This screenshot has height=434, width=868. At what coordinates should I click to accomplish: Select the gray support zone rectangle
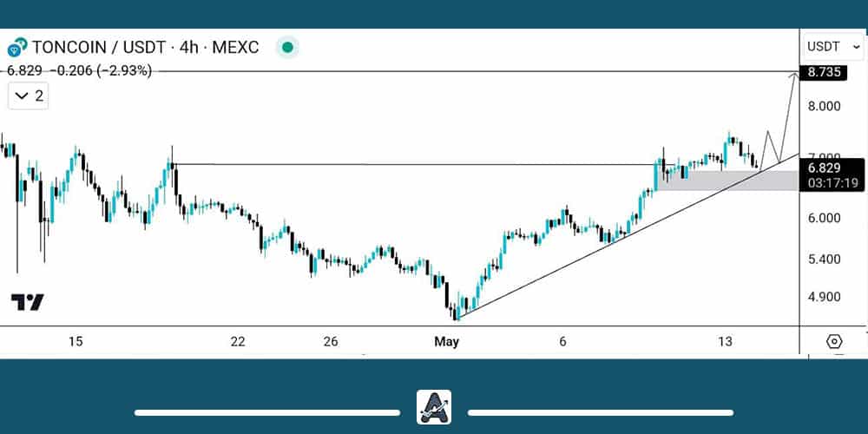738,181
